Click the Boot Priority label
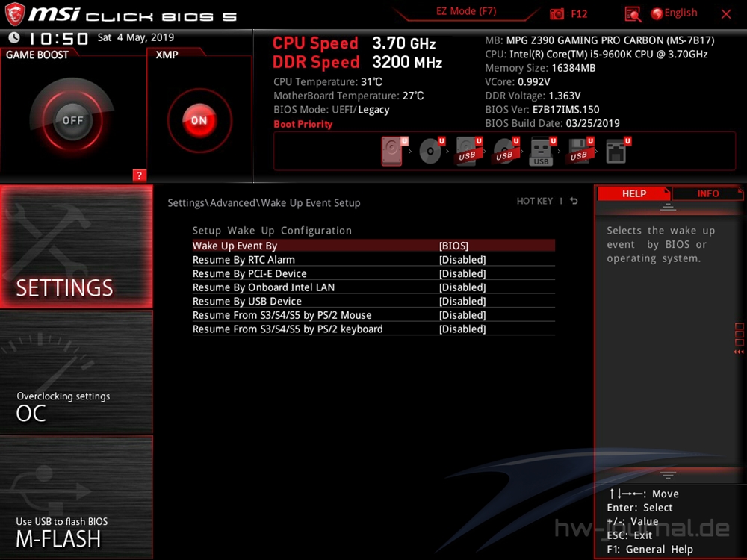Image resolution: width=747 pixels, height=560 pixels. (x=303, y=124)
